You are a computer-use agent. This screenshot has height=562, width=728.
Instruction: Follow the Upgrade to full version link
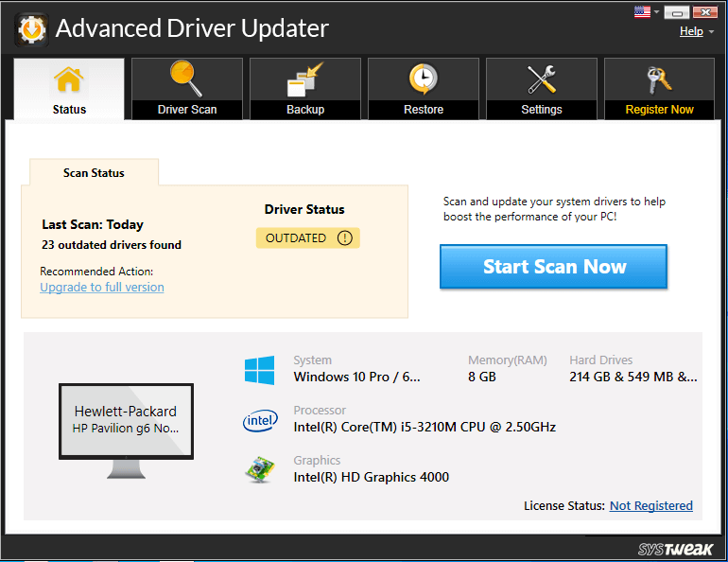point(102,287)
